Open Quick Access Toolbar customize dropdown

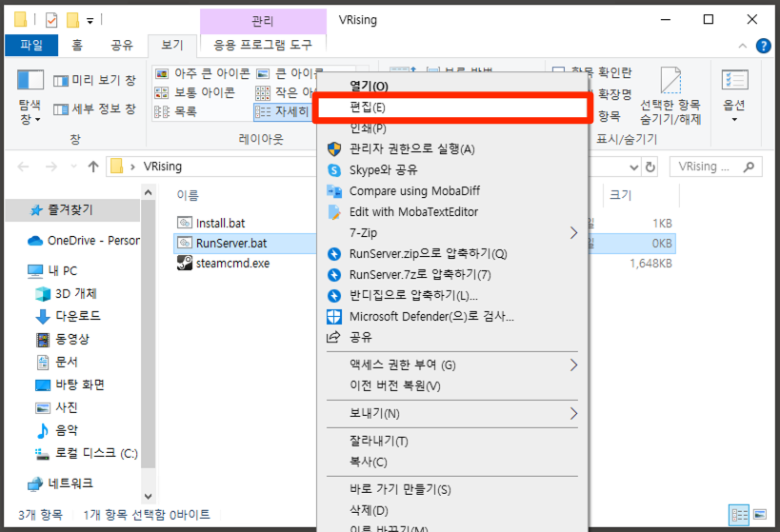tap(90, 21)
